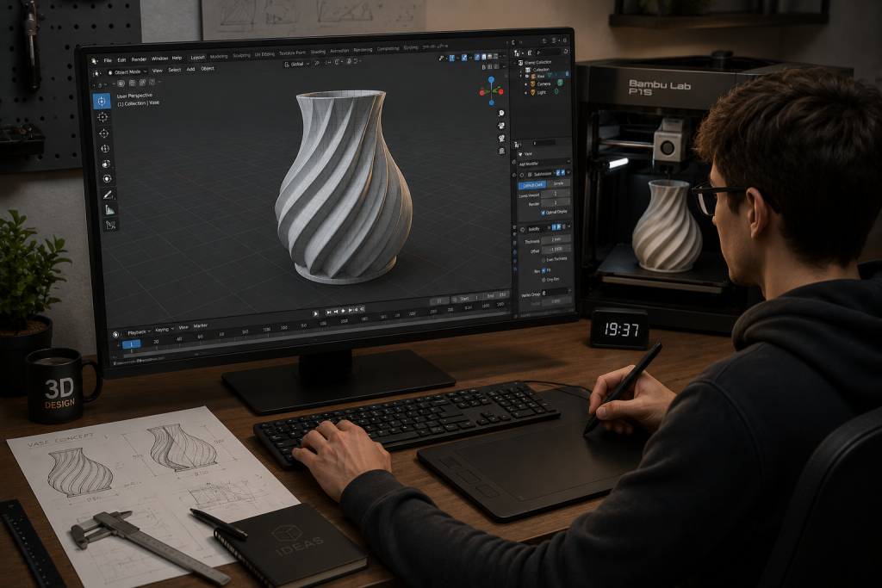The width and height of the screenshot is (882, 588).
Task: Open the Object Mode dropdown
Action: tap(127, 72)
